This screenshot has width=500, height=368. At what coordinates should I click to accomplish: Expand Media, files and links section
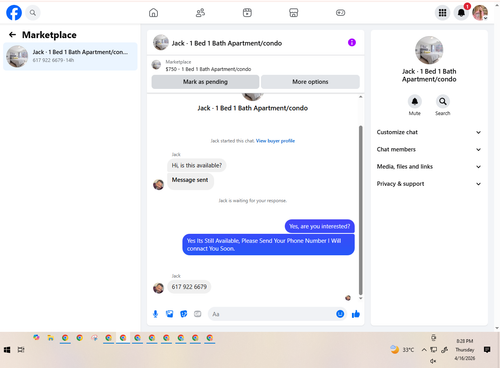point(429,167)
